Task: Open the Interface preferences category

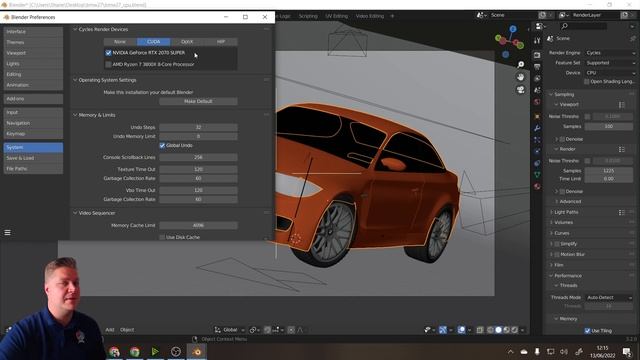Action: 33,31
